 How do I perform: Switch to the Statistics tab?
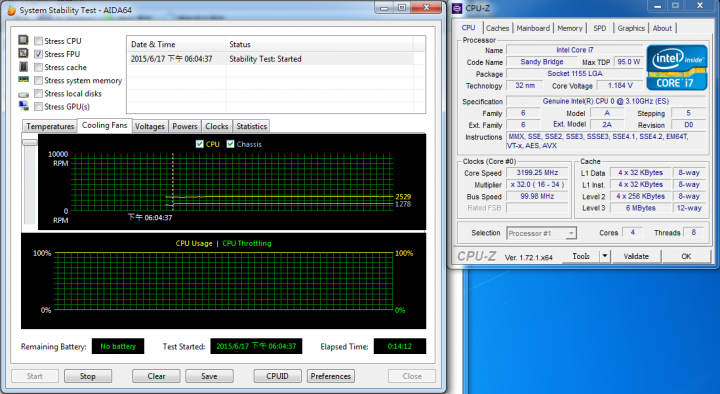251,126
